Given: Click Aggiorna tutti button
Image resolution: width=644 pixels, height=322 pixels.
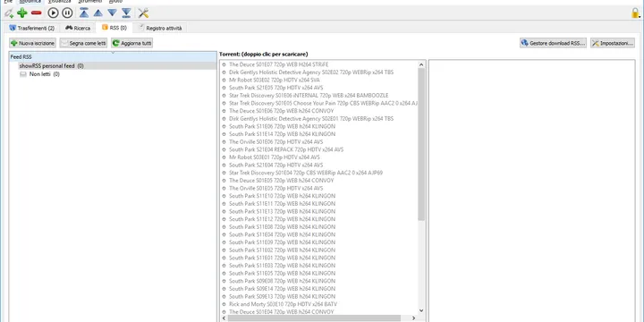Looking at the screenshot, I should tap(131, 43).
